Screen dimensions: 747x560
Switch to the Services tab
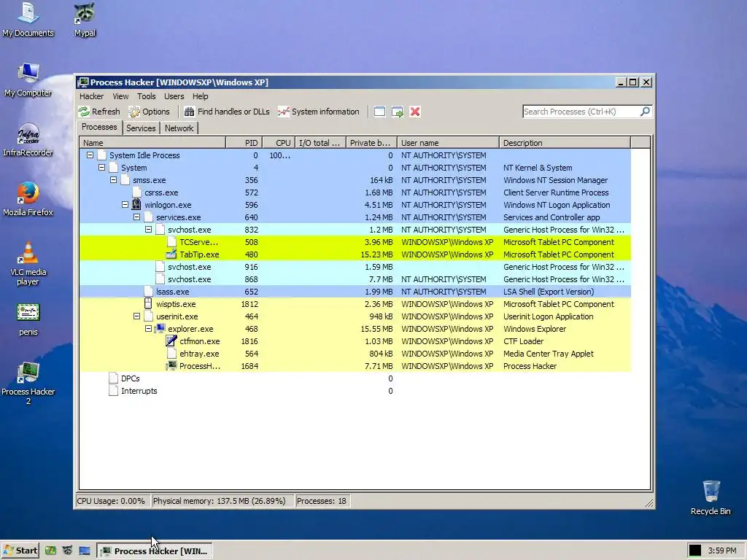click(x=141, y=128)
